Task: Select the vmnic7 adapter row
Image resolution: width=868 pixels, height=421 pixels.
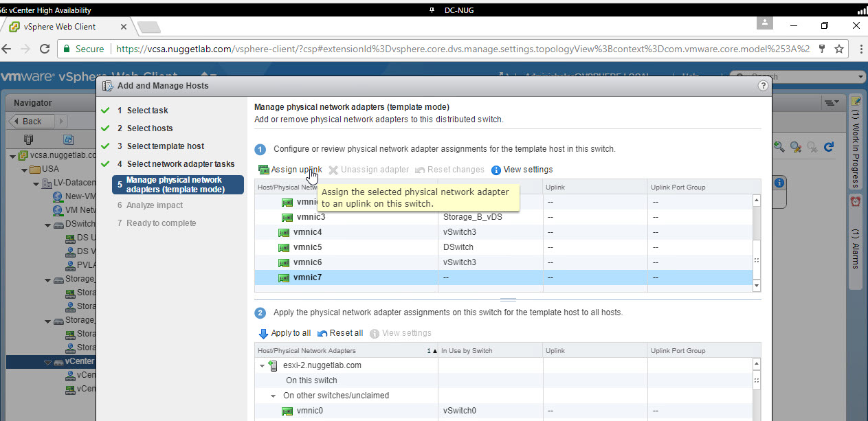Action: pos(307,277)
